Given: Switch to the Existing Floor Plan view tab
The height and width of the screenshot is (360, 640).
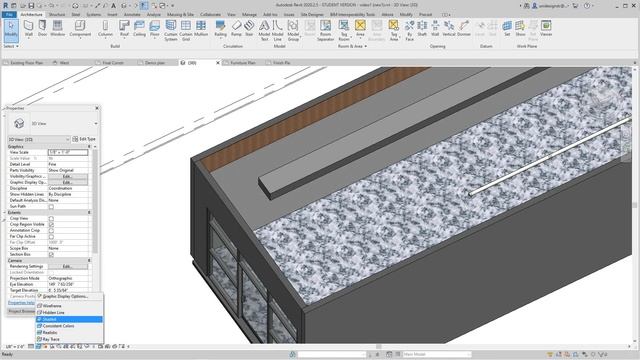Looking at the screenshot, I should 27,63.
